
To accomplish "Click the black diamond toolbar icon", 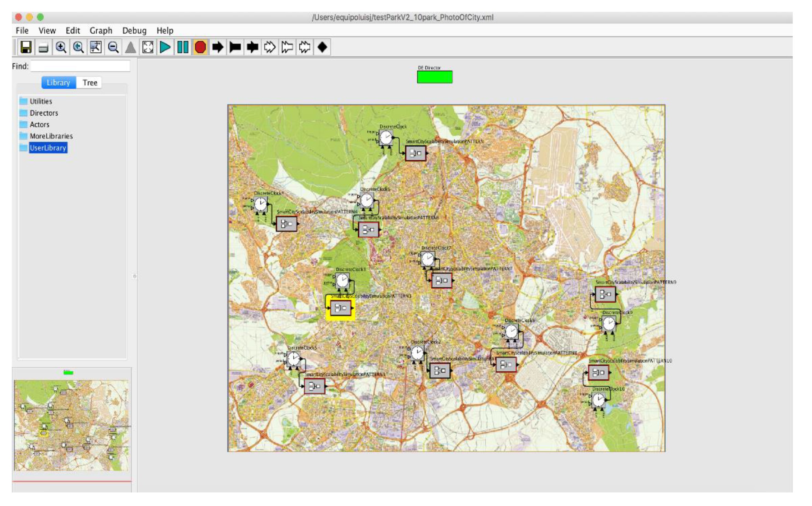I will pos(322,47).
